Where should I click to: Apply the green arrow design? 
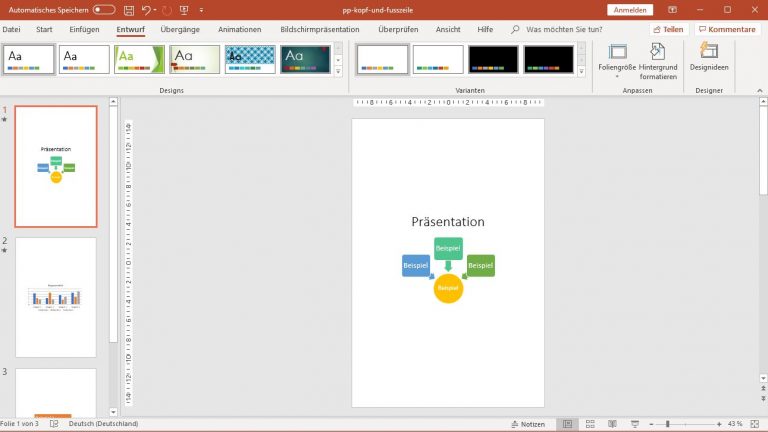coord(140,59)
